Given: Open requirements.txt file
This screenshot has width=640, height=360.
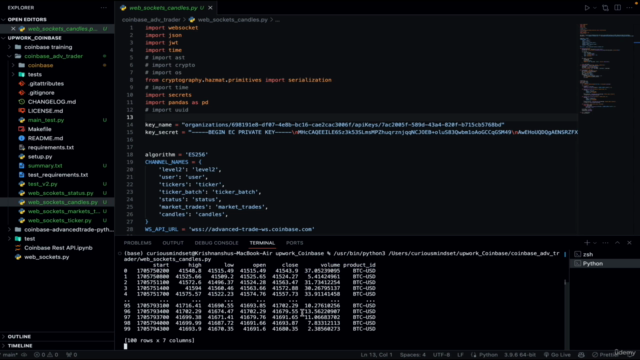Looking at the screenshot, I should tap(51, 147).
